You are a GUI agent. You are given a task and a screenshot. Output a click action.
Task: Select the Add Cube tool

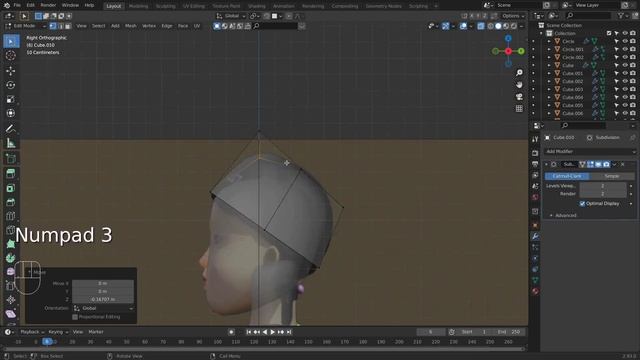point(11,159)
